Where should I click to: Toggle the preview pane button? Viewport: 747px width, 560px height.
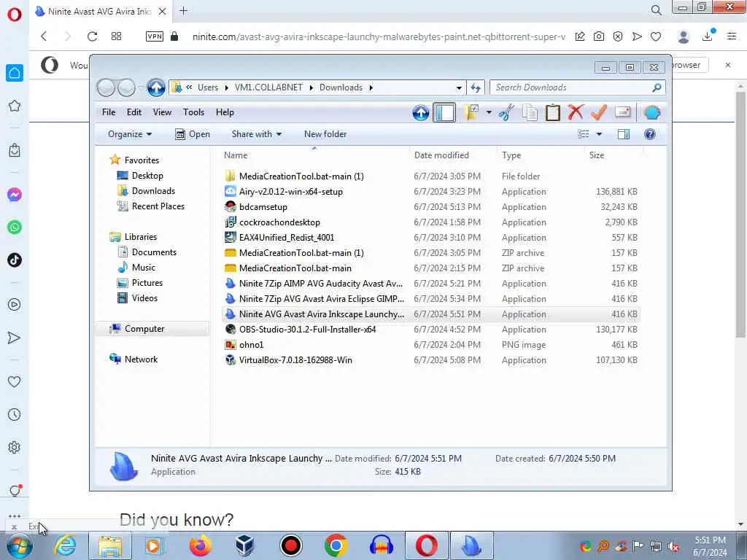pos(624,134)
